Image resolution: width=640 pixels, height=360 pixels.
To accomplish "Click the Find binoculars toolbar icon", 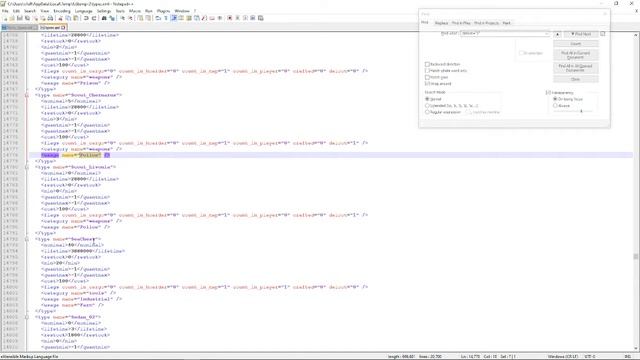I will 104,18.
